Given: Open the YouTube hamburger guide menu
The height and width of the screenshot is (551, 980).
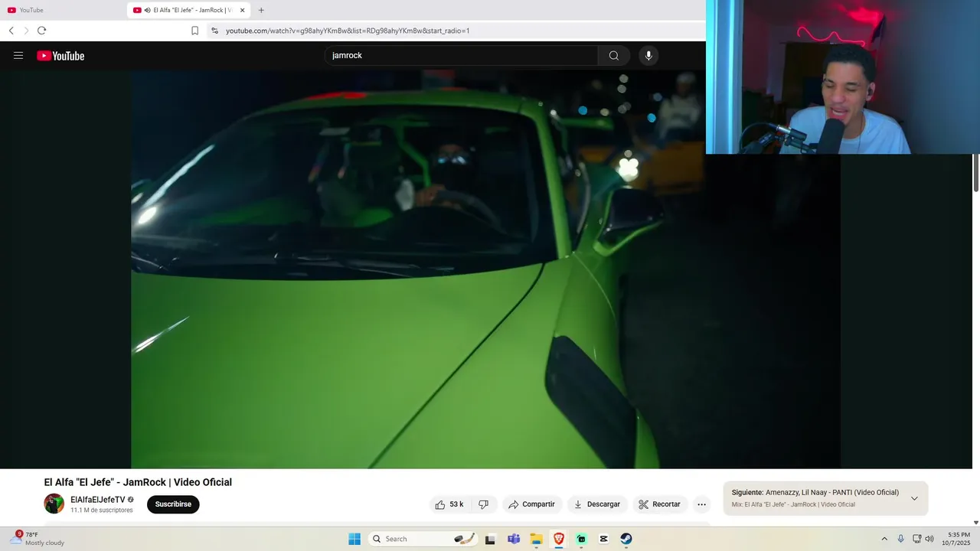Looking at the screenshot, I should (18, 56).
